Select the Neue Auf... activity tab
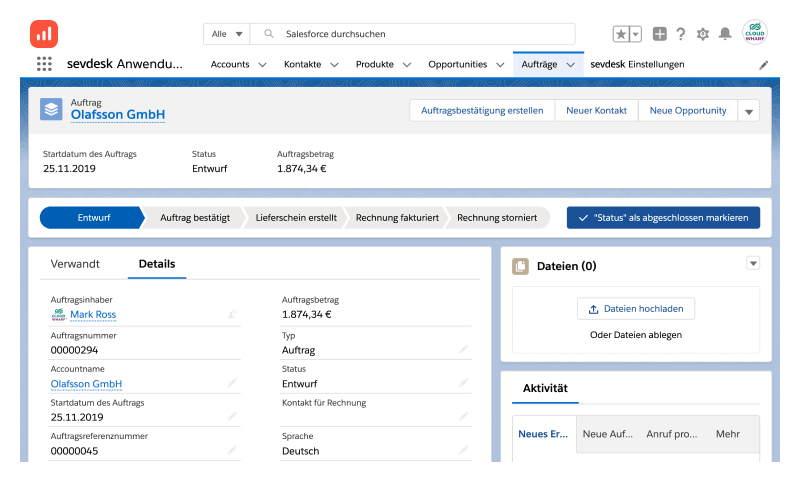 608,434
